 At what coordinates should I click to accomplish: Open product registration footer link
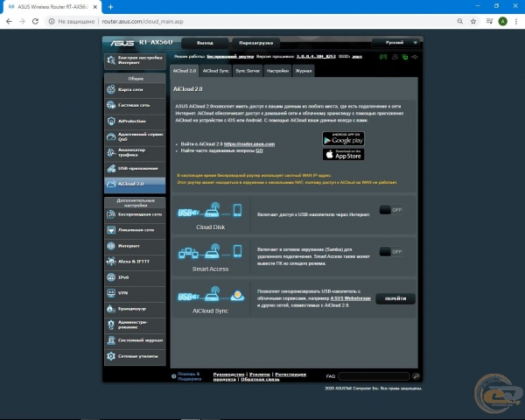coord(290,374)
